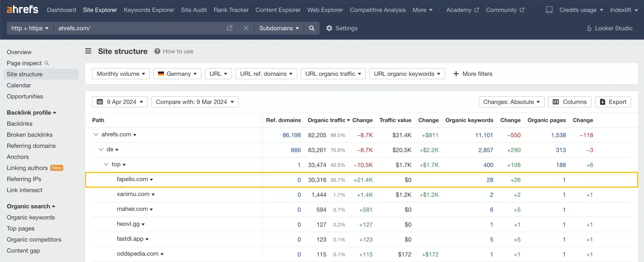The height and width of the screenshot is (262, 644).
Task: Open the Dashboard menu item
Action: 61,10
